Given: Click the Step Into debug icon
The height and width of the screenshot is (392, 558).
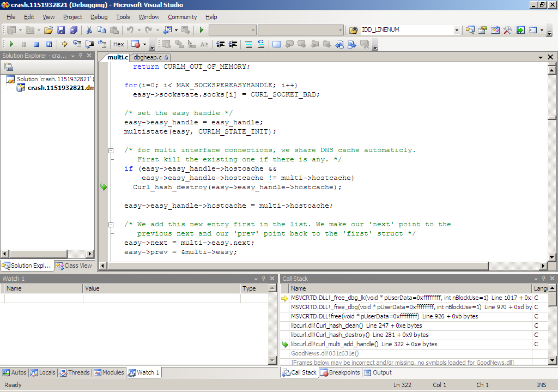Looking at the screenshot, I should [x=77, y=44].
